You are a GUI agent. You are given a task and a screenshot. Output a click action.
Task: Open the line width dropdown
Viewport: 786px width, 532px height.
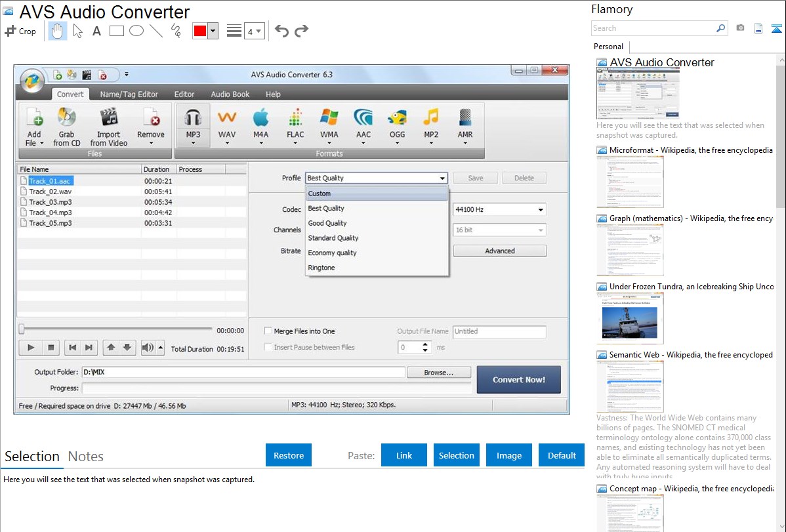point(254,31)
